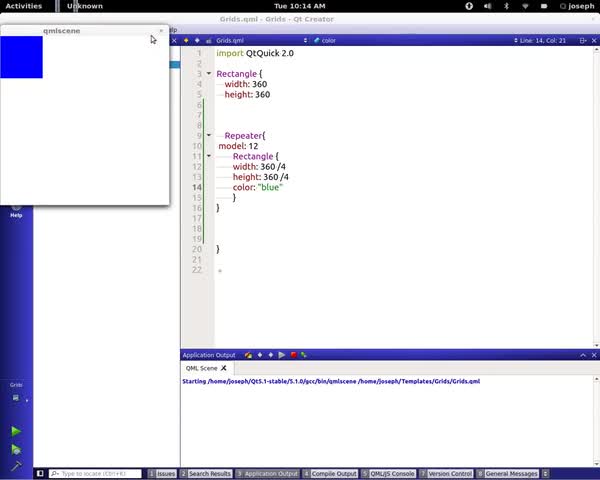Clear the Application Output pane with broom icon
The image size is (600, 480).
click(x=248, y=355)
